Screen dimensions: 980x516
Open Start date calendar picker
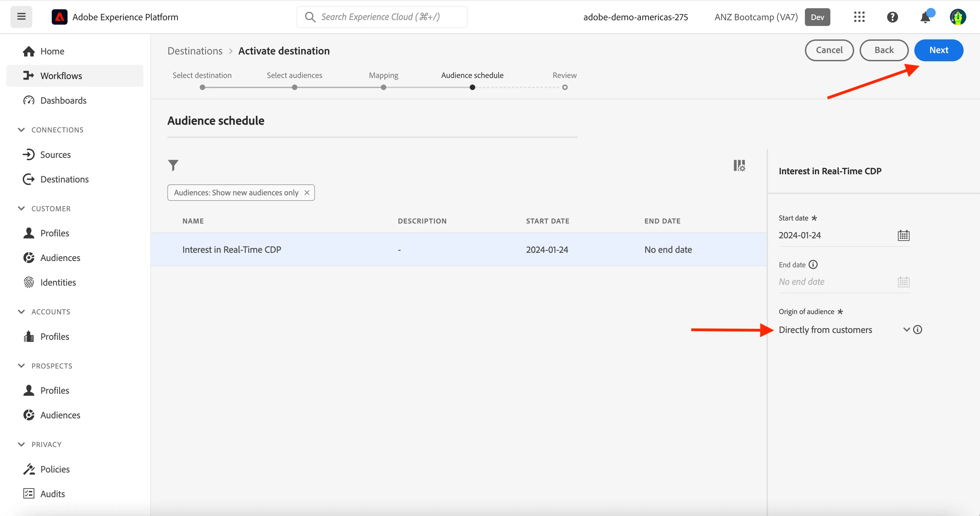(903, 235)
